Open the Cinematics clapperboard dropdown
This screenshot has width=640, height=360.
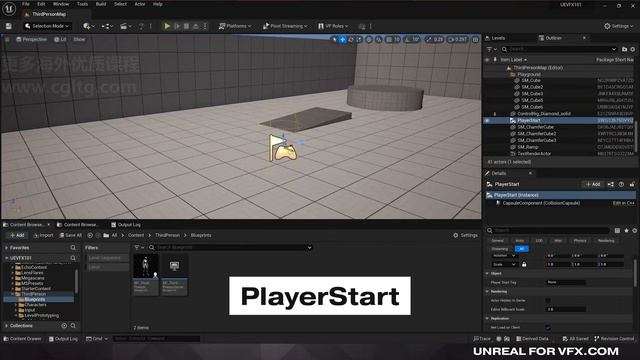point(125,26)
